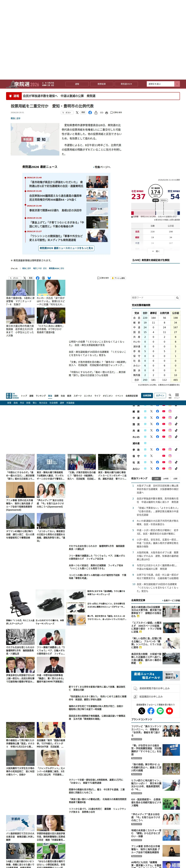Go to スポーツ in the main navigation

coord(78,396)
